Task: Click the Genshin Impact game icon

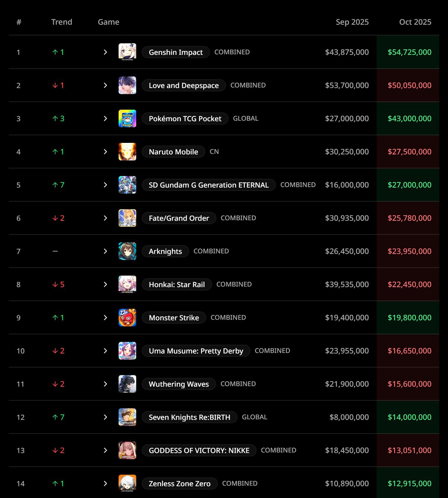Action: click(127, 52)
